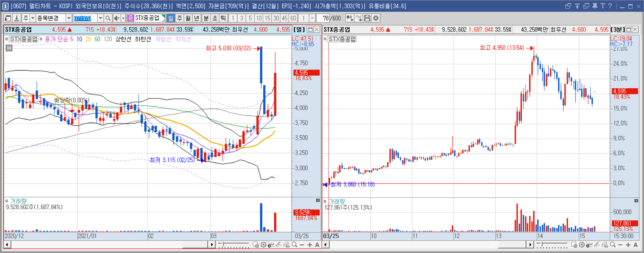Maximize the daily chart pane
Image resolution: width=644 pixels, height=253 pixels.
[310, 29]
